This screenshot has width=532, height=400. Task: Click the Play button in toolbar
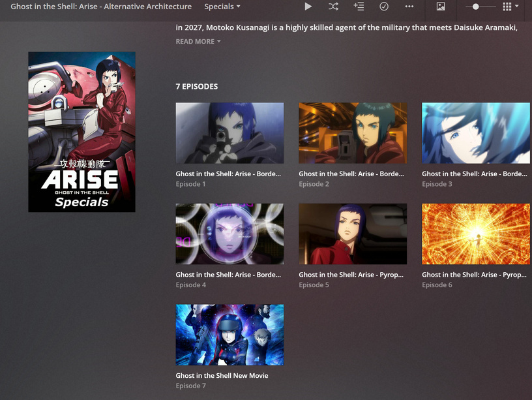point(308,7)
